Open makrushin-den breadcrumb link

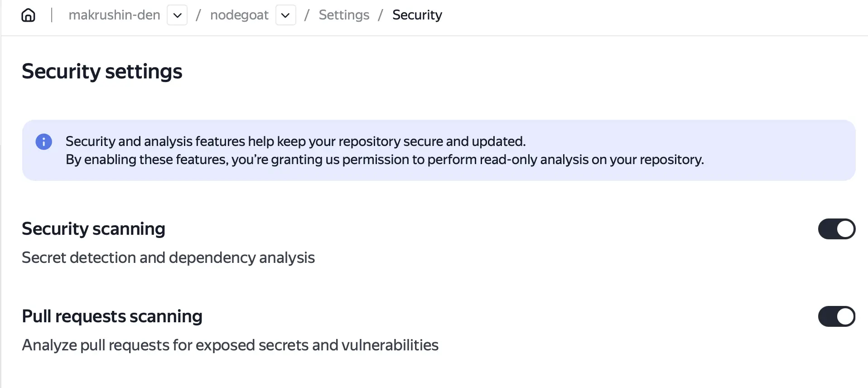tap(114, 15)
